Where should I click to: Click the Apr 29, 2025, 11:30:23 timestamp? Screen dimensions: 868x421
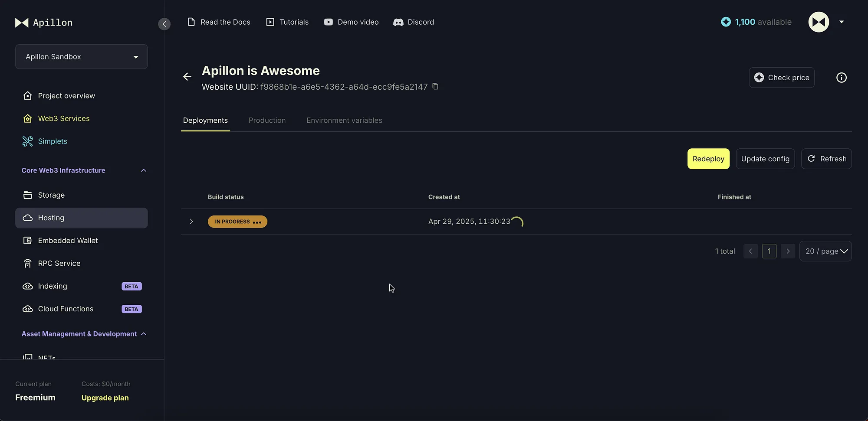[x=469, y=222]
